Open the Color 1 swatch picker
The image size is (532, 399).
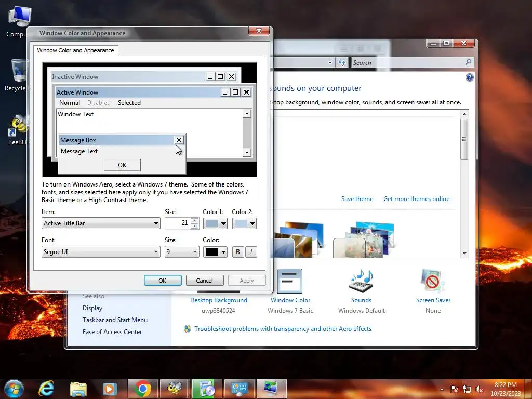[215, 223]
